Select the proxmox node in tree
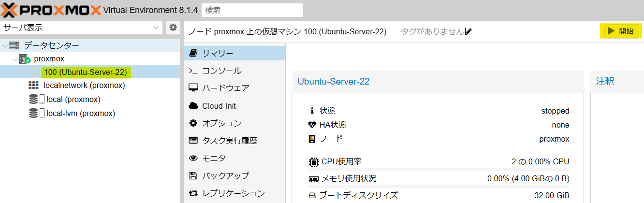644x203 pixels. [49, 58]
